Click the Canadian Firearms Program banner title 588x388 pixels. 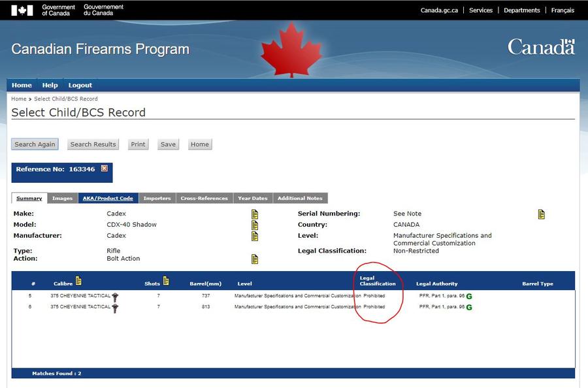click(101, 49)
